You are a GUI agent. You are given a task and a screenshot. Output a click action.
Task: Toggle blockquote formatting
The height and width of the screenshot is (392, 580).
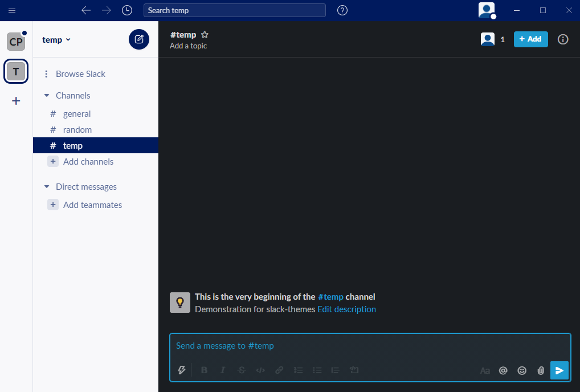[x=335, y=370]
